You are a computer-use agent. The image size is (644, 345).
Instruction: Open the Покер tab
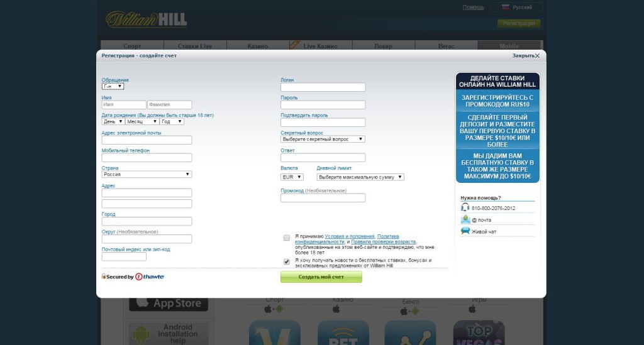click(x=384, y=45)
